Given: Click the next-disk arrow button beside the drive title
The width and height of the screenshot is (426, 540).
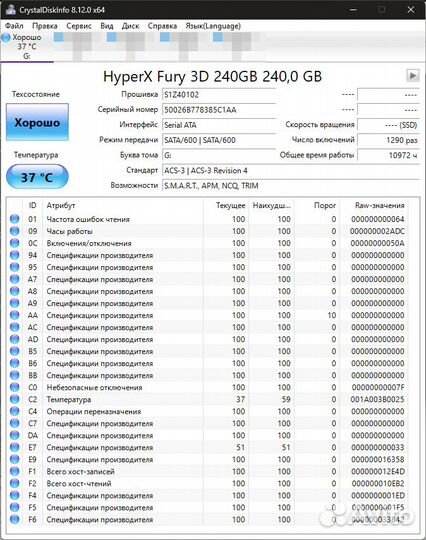Looking at the screenshot, I should [413, 75].
